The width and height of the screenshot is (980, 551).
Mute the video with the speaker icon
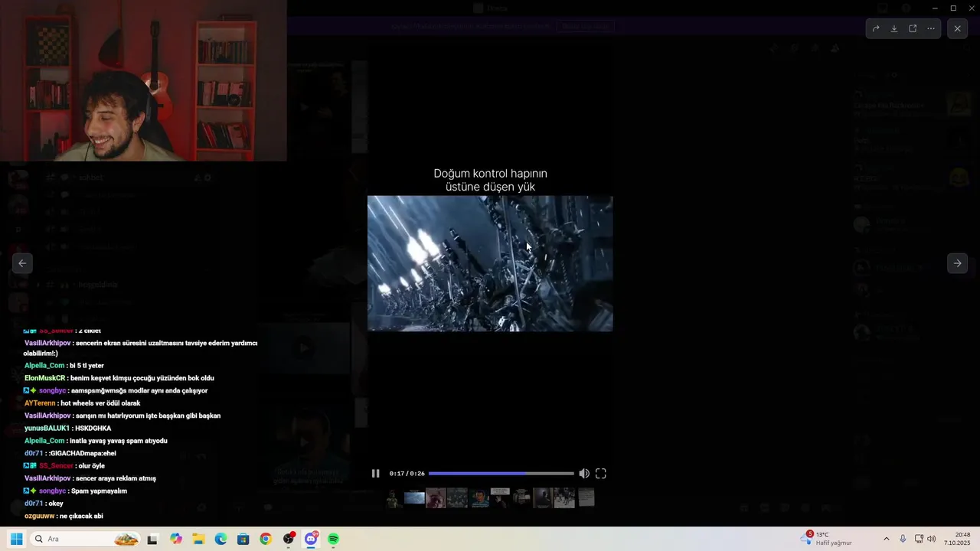click(584, 474)
